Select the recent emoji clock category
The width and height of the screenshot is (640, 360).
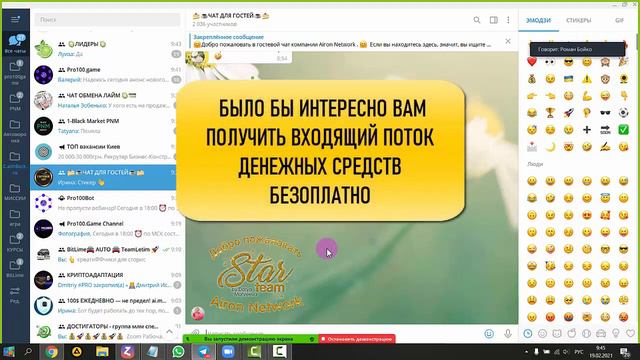(528, 333)
